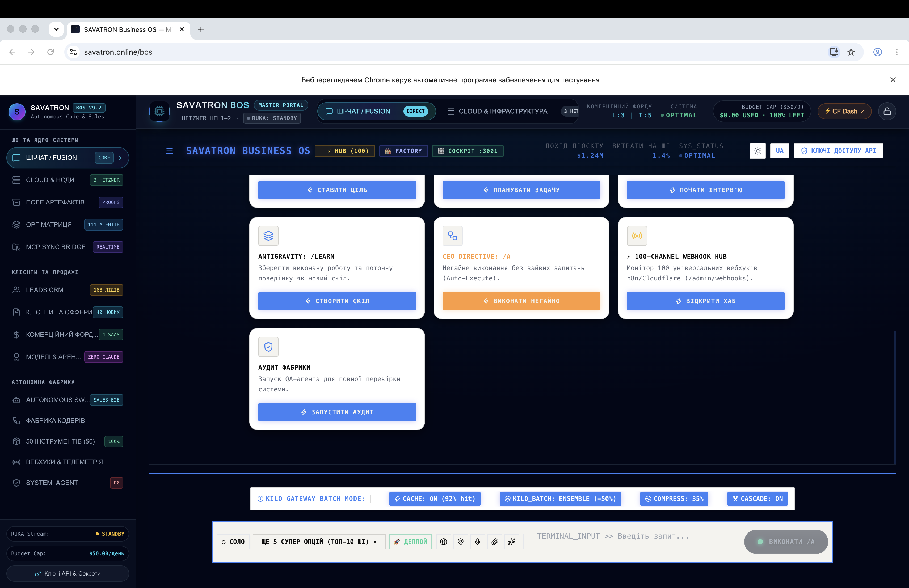The image size is (909, 588).
Task: Open the tab search dropdown arrow
Action: point(56,29)
